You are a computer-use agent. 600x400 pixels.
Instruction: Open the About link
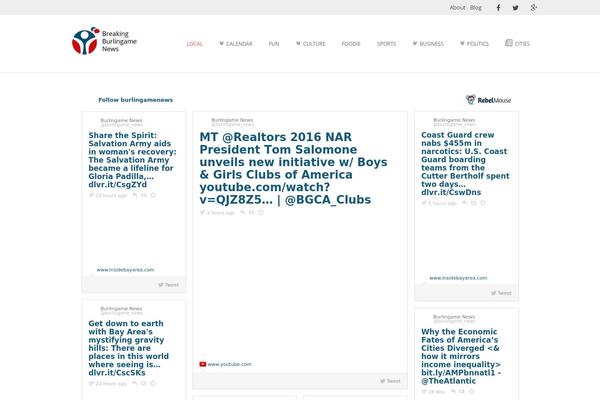[457, 8]
